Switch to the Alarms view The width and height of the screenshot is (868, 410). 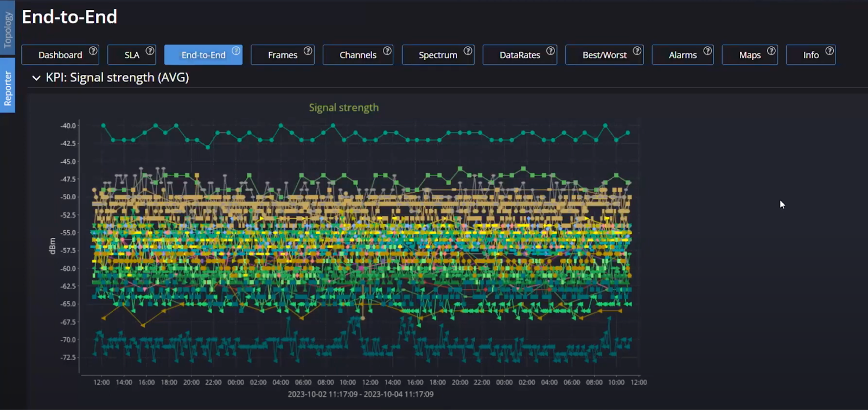point(682,55)
